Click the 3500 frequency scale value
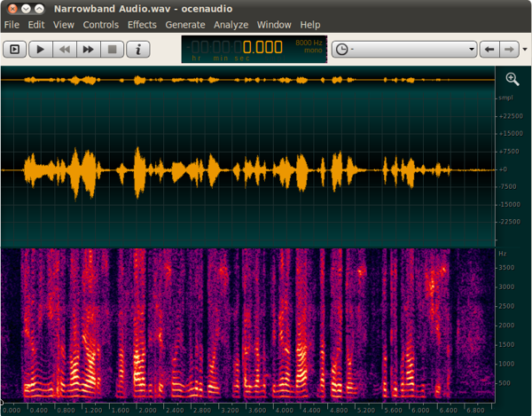The height and width of the screenshot is (416, 532). pyautogui.click(x=506, y=268)
